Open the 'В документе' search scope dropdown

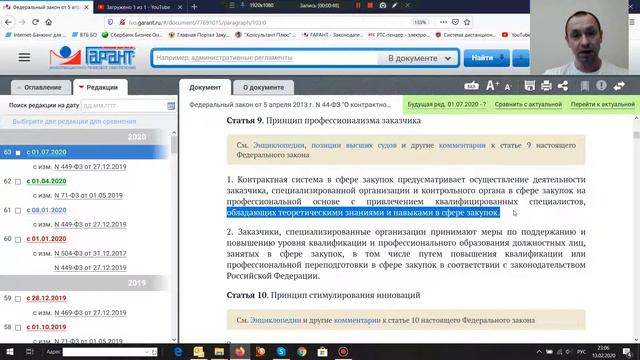point(418,58)
